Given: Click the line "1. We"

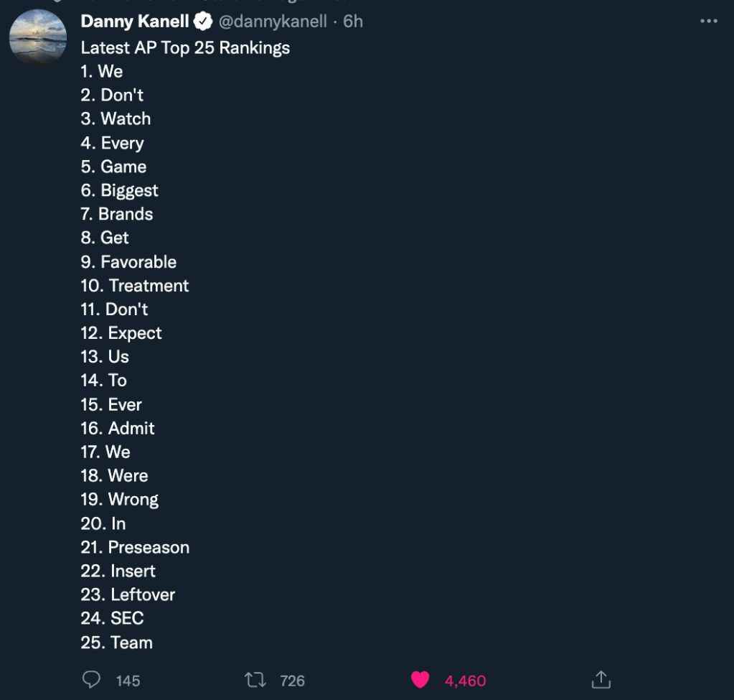Looking at the screenshot, I should pos(102,72).
